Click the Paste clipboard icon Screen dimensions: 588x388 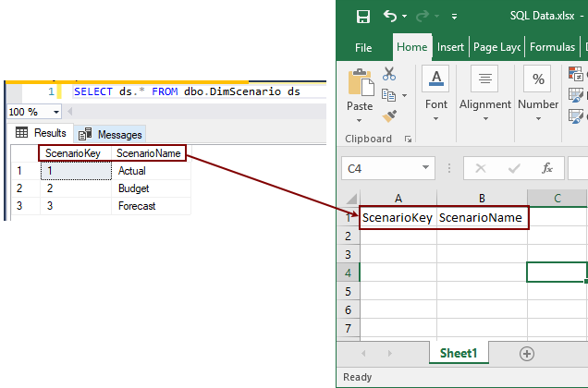361,82
